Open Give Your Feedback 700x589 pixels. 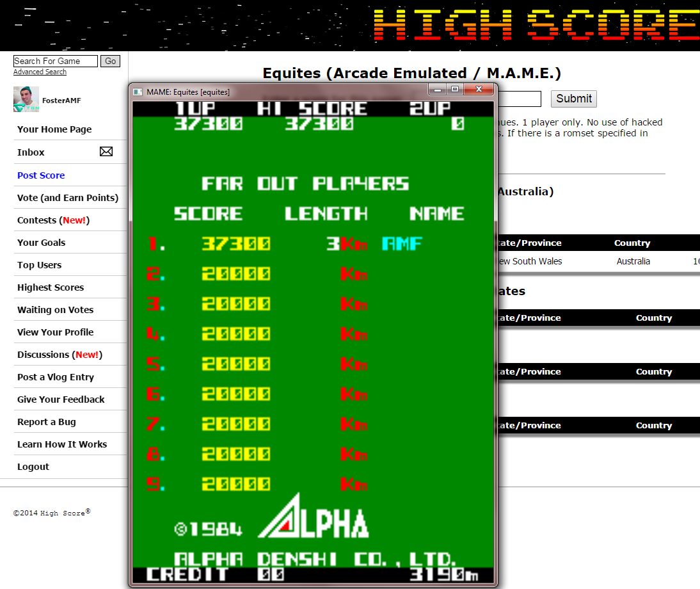click(61, 399)
